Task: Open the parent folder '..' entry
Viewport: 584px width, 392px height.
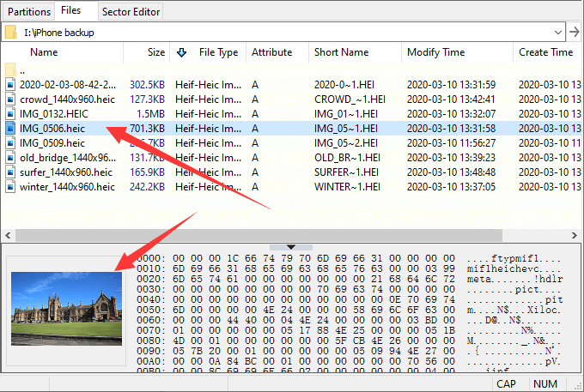Action: click(x=22, y=71)
